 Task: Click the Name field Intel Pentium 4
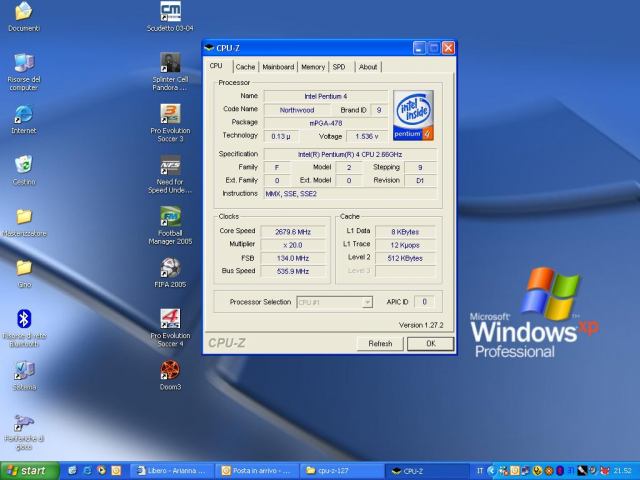pos(326,96)
